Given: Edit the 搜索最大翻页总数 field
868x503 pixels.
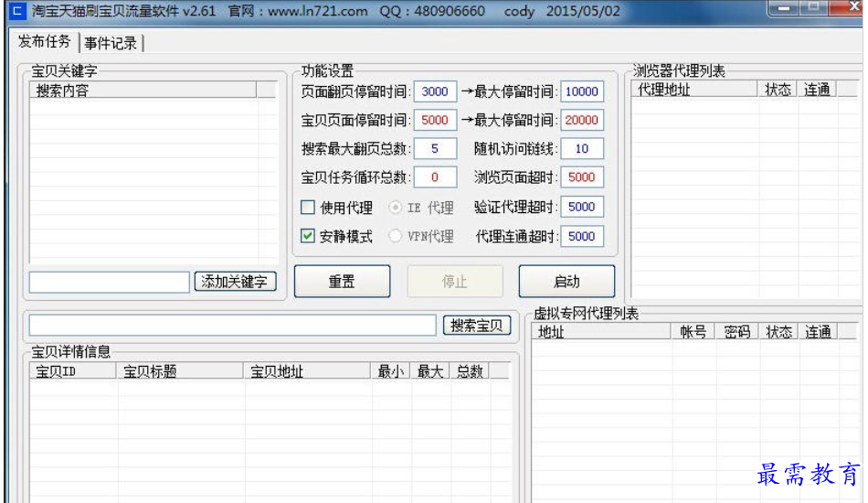Looking at the screenshot, I should pos(435,148).
